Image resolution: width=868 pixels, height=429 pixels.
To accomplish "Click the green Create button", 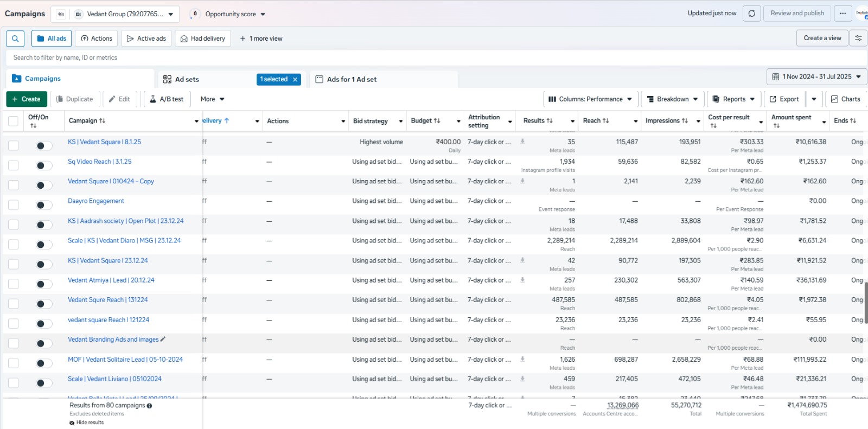I will 27,99.
